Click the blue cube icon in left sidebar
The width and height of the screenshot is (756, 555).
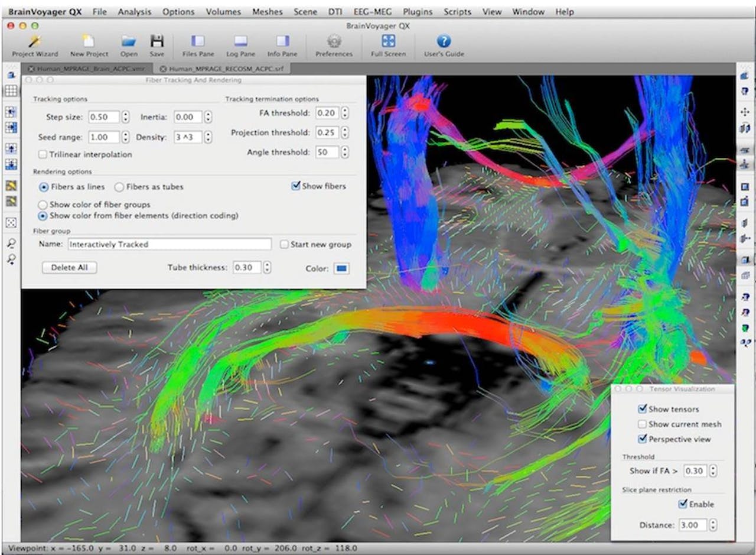(x=11, y=75)
